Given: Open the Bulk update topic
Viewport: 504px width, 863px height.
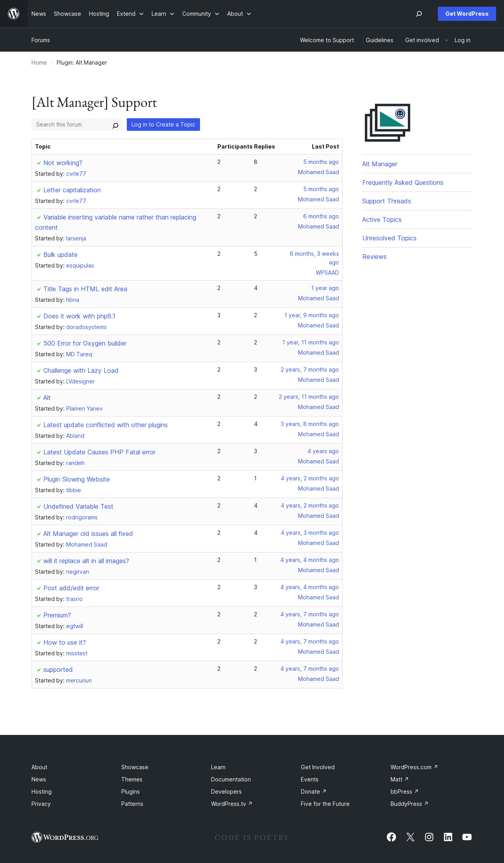Looking at the screenshot, I should point(60,255).
